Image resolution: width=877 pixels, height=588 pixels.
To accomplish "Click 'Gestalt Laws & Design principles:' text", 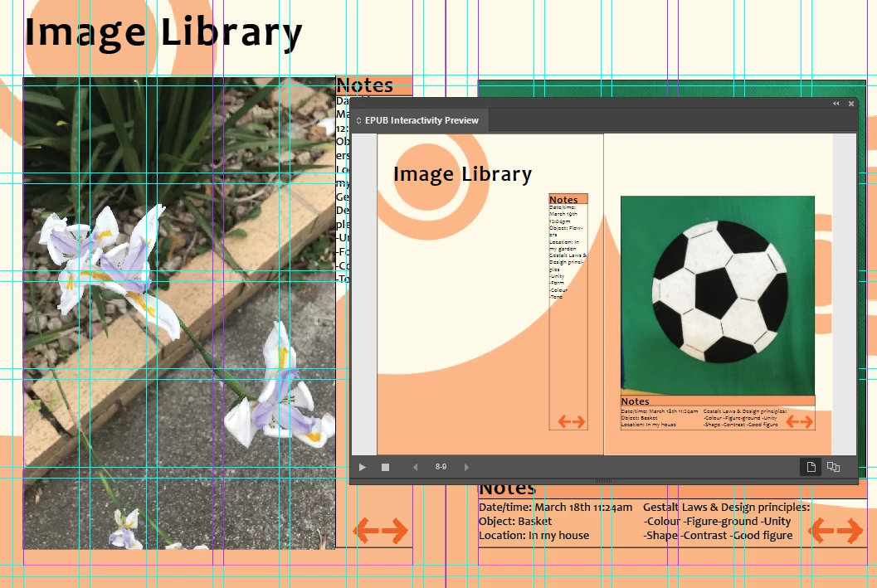I will point(726,507).
